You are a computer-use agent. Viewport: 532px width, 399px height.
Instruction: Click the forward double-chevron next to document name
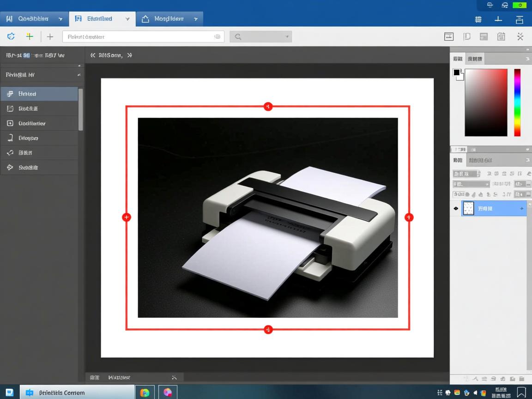[x=129, y=55]
